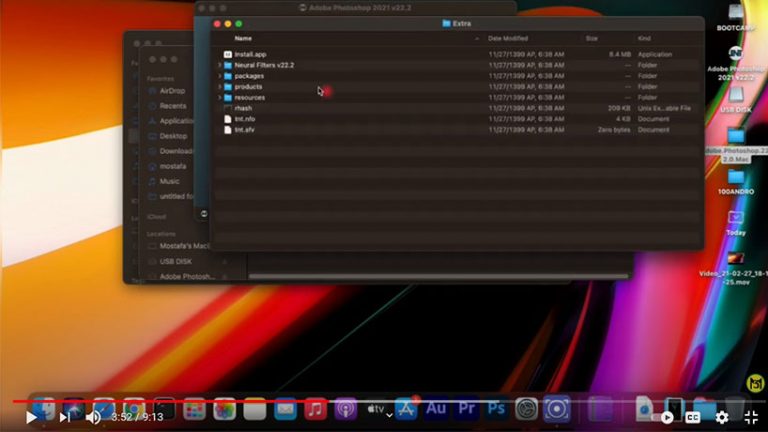768x432 pixels.
Task: Open System Preferences from the dock
Action: coord(527,409)
